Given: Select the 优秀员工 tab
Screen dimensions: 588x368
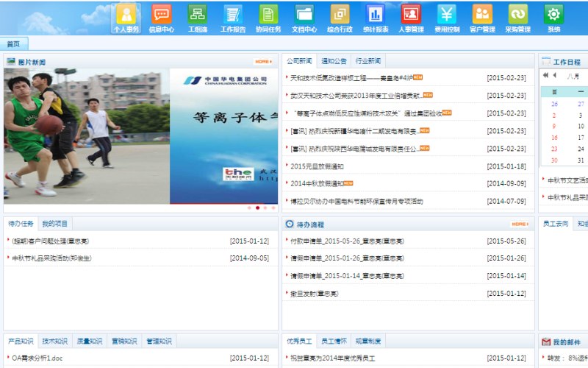Looking at the screenshot, I should pyautogui.click(x=299, y=341).
